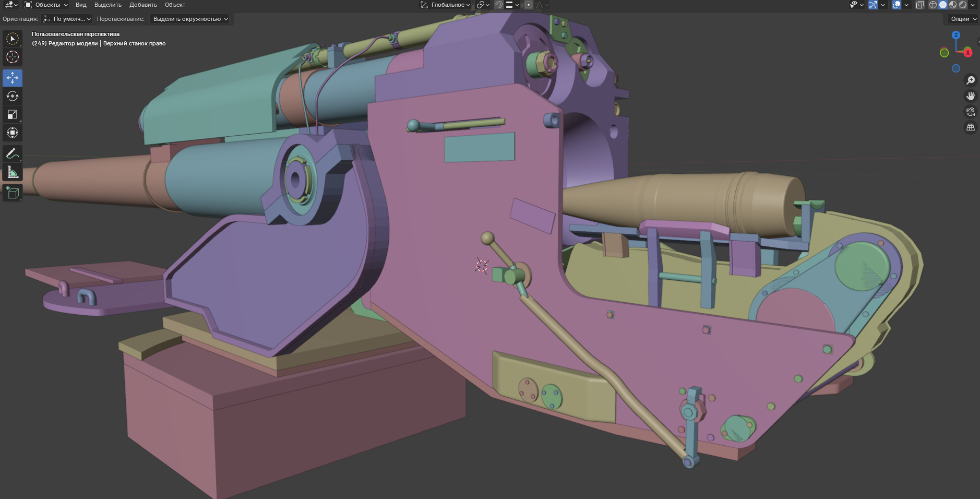This screenshot has width=980, height=499.
Task: Select the Annotate pencil tool
Action: (13, 153)
